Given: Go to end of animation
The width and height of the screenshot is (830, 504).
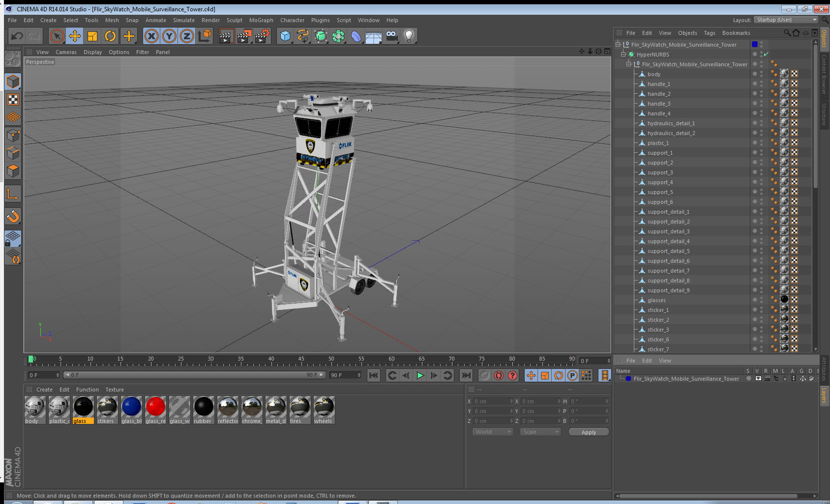Looking at the screenshot, I should click(x=466, y=376).
